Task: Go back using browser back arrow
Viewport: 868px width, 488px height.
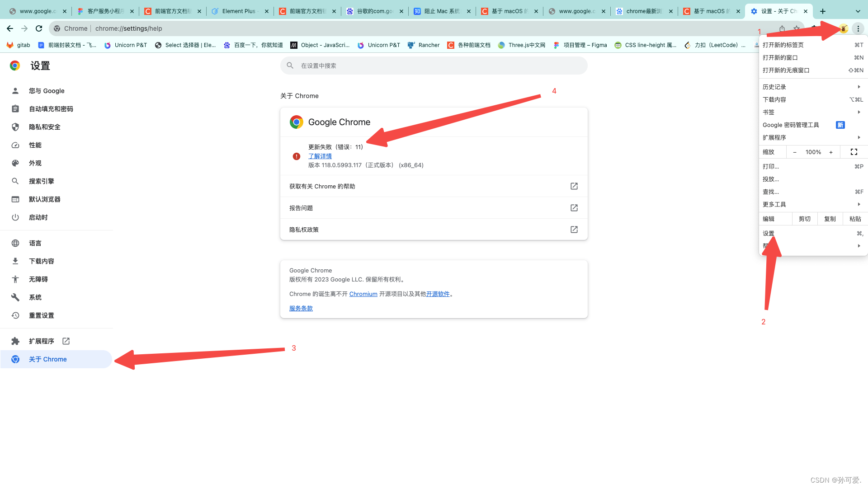Action: coord(10,28)
